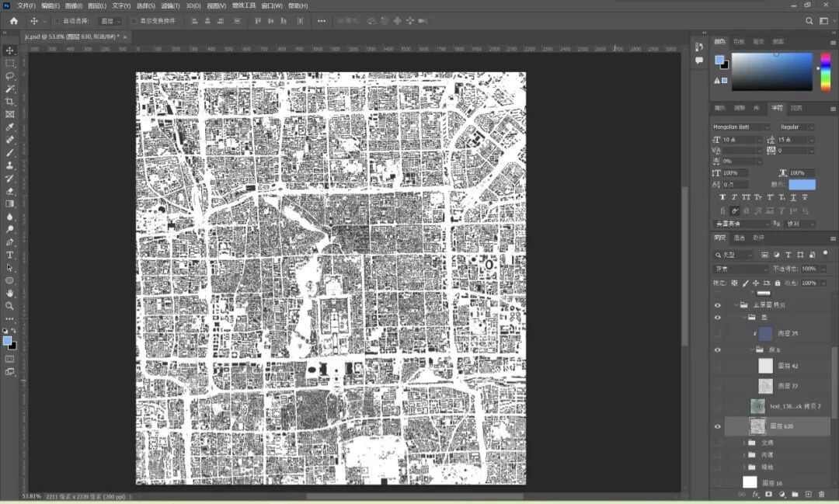839x504 pixels.
Task: Select the Pen tool
Action: pos(9,242)
